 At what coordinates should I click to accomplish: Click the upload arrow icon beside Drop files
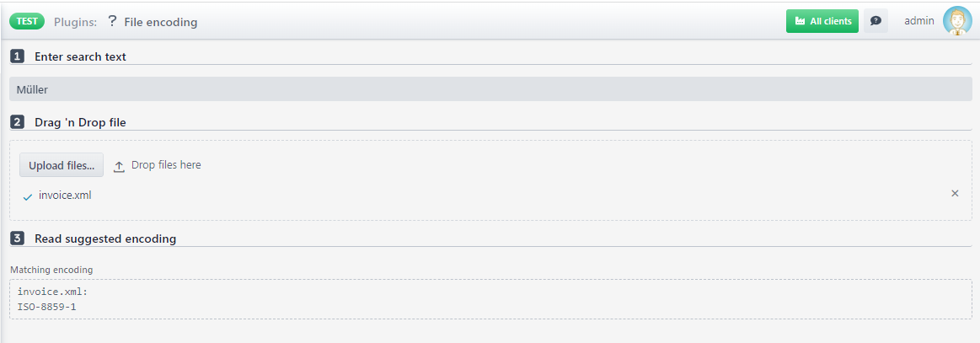[x=119, y=166]
